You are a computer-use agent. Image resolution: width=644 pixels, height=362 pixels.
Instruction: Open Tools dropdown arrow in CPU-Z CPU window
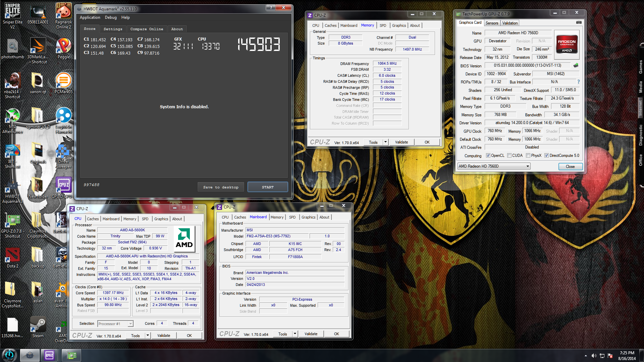[x=148, y=336]
